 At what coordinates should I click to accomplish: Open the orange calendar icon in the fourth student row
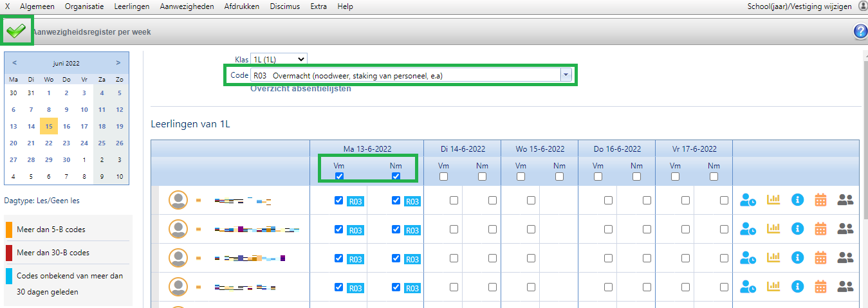click(820, 287)
